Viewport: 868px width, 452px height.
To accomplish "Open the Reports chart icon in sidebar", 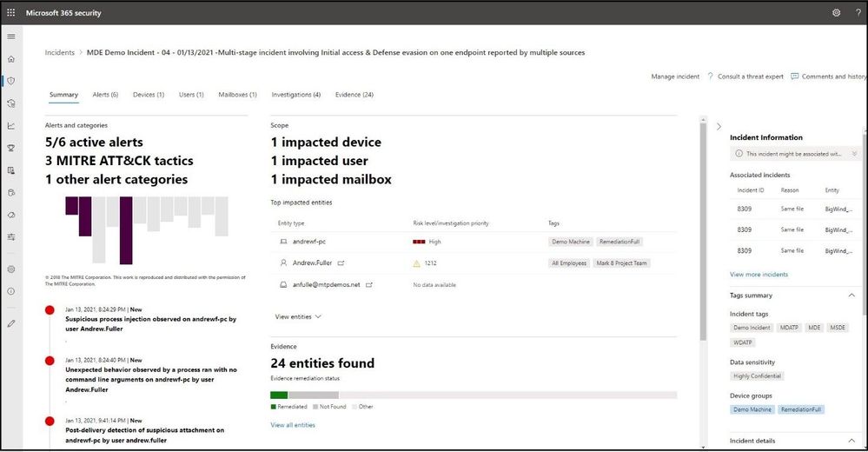I will (11, 126).
